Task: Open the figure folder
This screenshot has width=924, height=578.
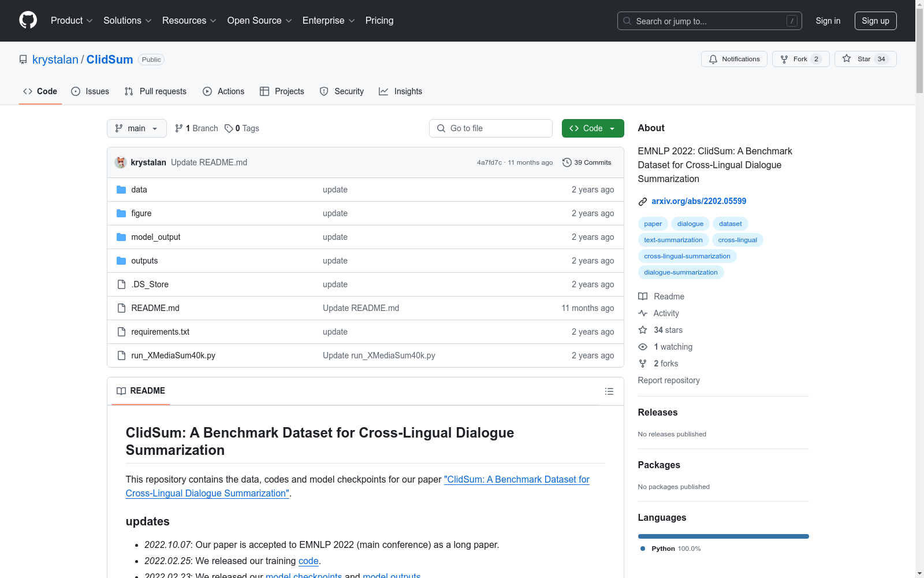Action: (x=141, y=213)
